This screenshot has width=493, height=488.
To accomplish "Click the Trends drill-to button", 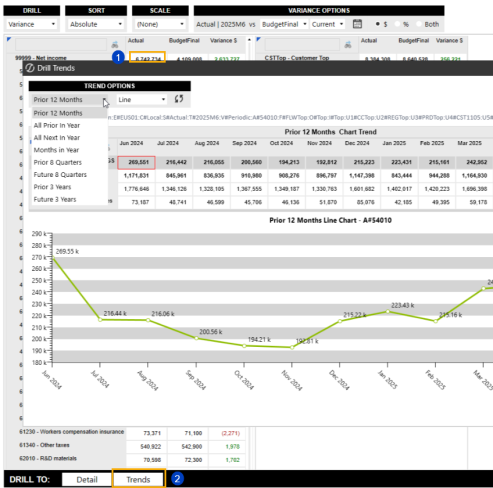I will click(138, 479).
